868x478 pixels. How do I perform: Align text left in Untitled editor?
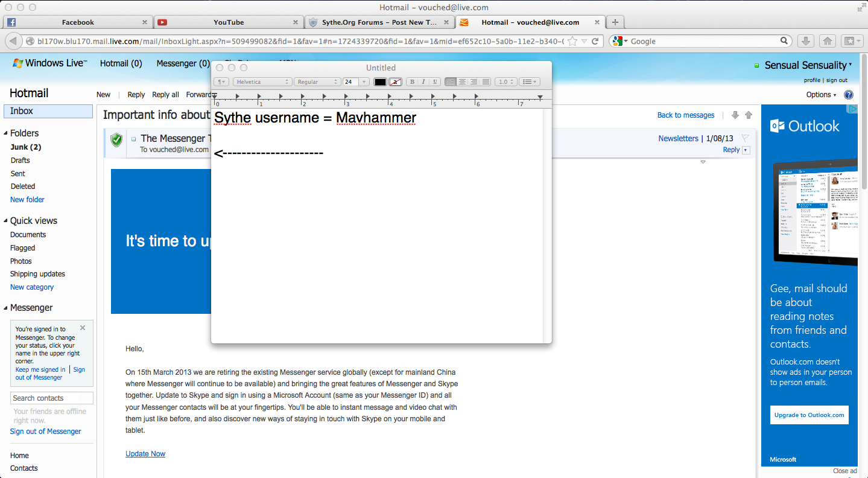pyautogui.click(x=451, y=82)
